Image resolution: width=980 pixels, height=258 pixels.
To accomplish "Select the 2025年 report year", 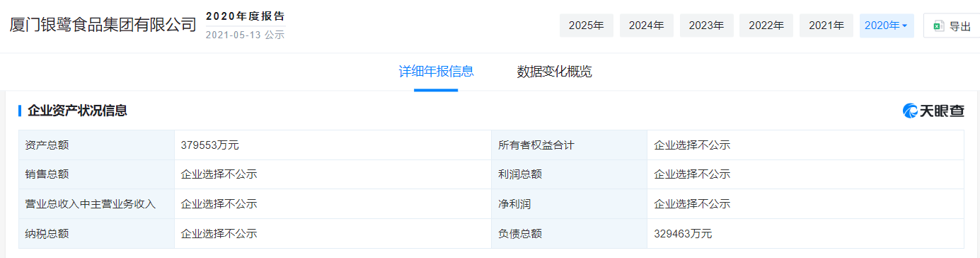I will point(587,26).
